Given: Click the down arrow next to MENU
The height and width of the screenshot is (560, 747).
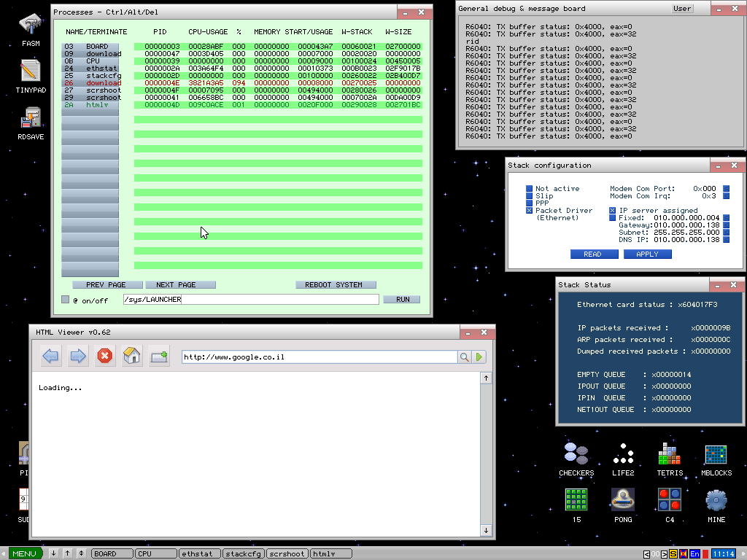Looking at the screenshot, I should (x=52, y=553).
